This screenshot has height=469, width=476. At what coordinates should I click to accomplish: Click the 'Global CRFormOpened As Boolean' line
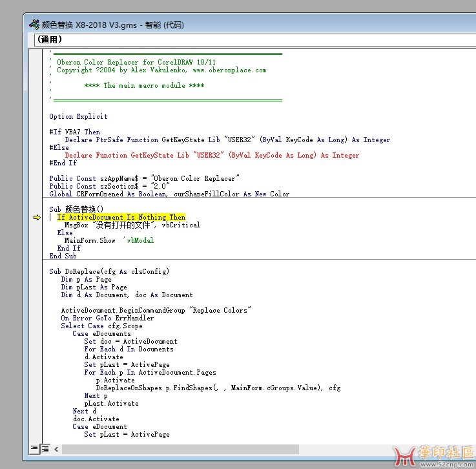pos(169,194)
